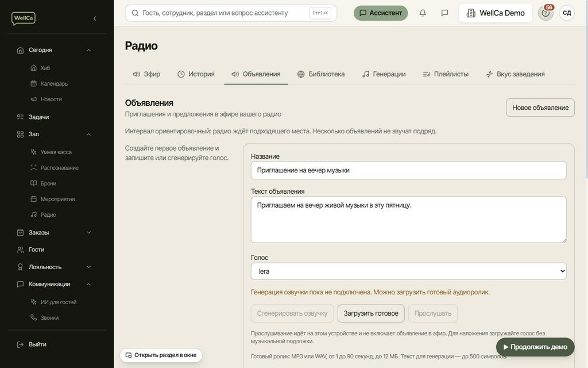Focus the global search field
Image resolution: width=588 pixels, height=368 pixels.
tap(231, 13)
